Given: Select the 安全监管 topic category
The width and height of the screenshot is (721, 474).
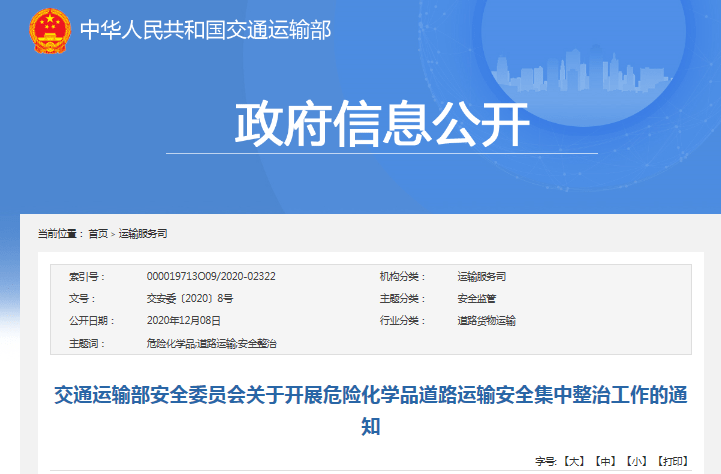Looking at the screenshot, I should tap(476, 298).
